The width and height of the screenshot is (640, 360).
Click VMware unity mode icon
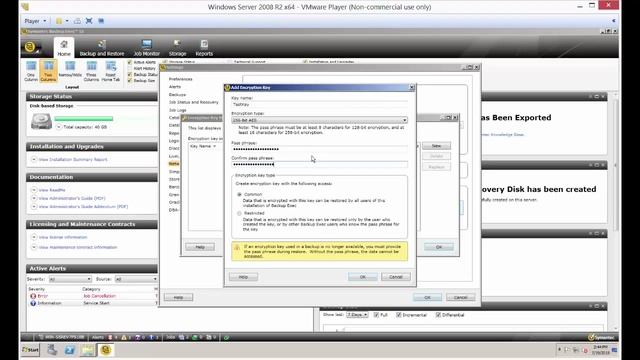[101, 21]
